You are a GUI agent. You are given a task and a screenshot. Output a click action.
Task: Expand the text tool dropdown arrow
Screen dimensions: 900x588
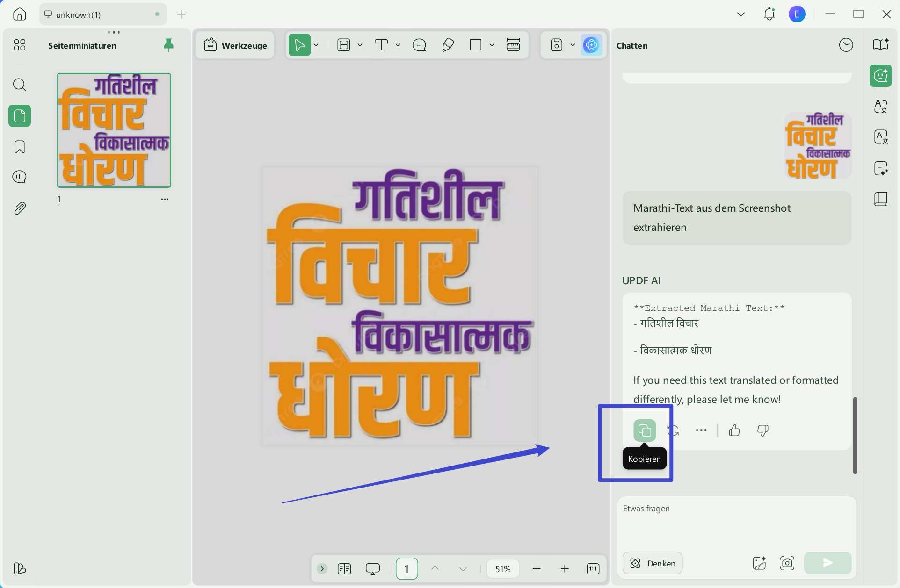(398, 45)
